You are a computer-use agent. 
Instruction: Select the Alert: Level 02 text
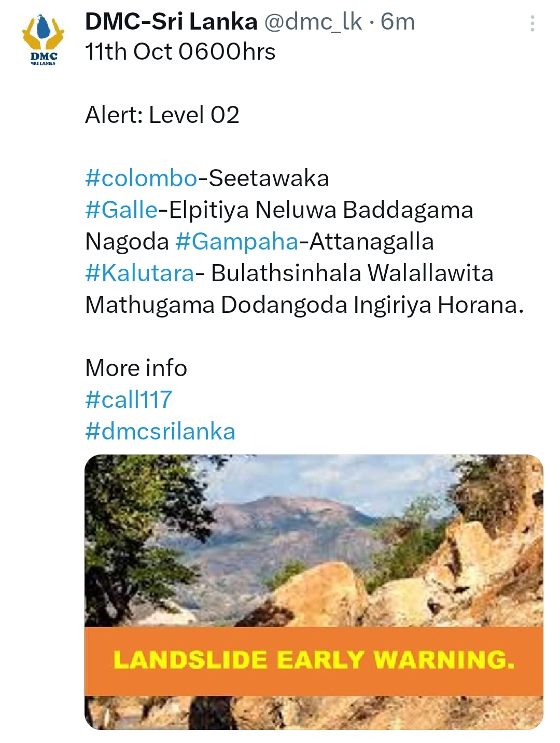(162, 115)
